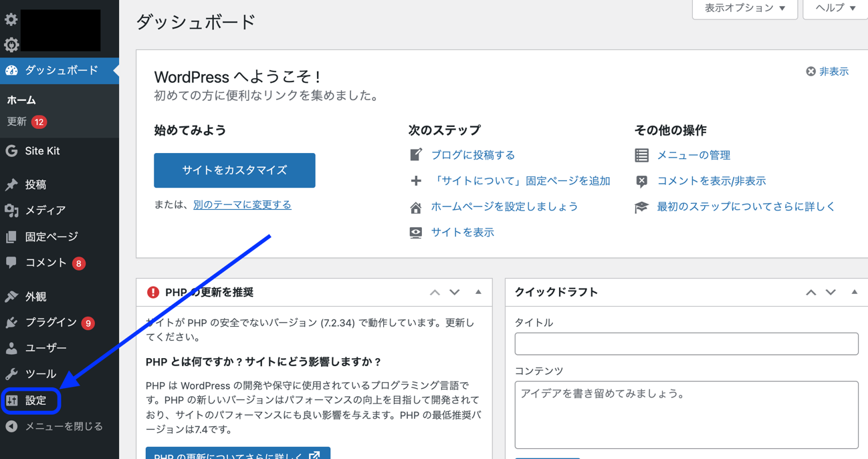
Task: Click 別のテーマに変更する link
Action: (x=242, y=205)
